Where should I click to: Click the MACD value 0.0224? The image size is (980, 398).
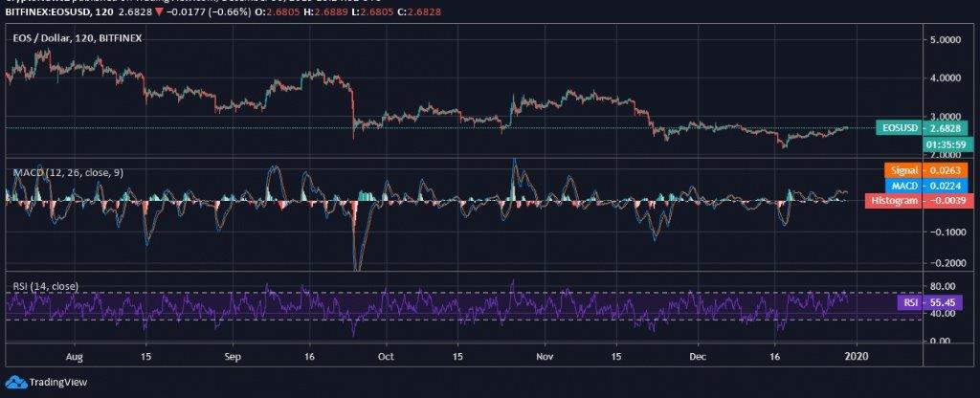(x=947, y=186)
